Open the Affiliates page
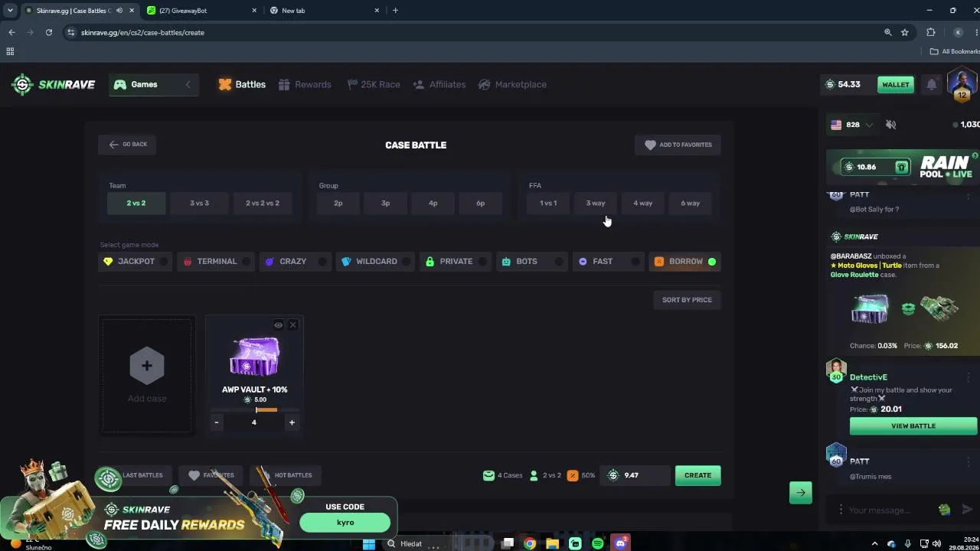980x551 pixels. (x=439, y=84)
